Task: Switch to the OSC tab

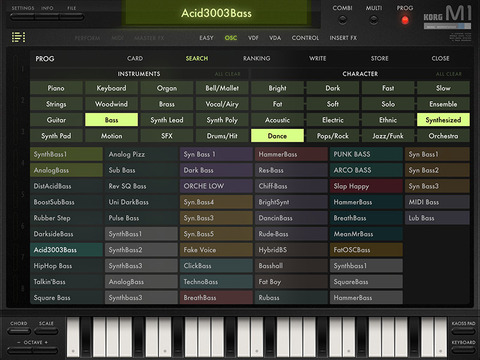Action: 231,38
